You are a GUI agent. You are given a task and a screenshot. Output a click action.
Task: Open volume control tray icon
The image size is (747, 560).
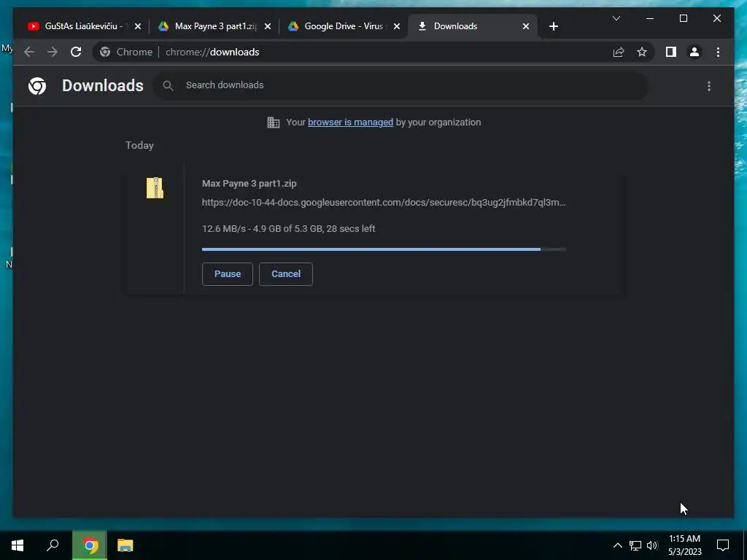(652, 545)
